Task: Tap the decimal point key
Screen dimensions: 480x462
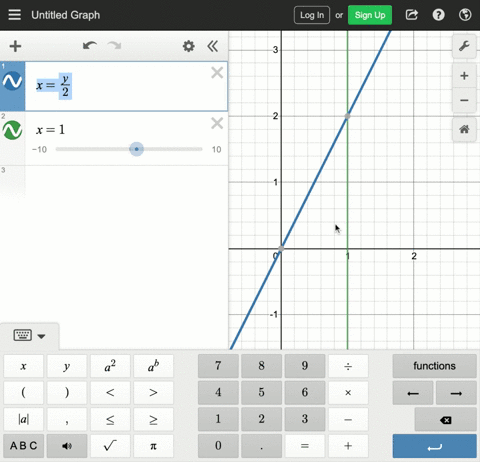Action: coord(261,446)
